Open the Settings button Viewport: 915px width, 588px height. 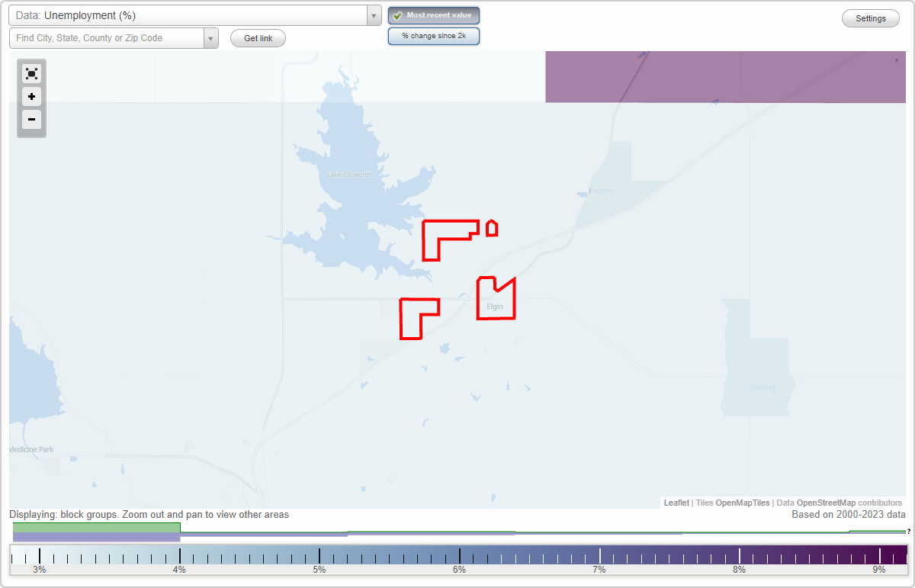click(871, 18)
